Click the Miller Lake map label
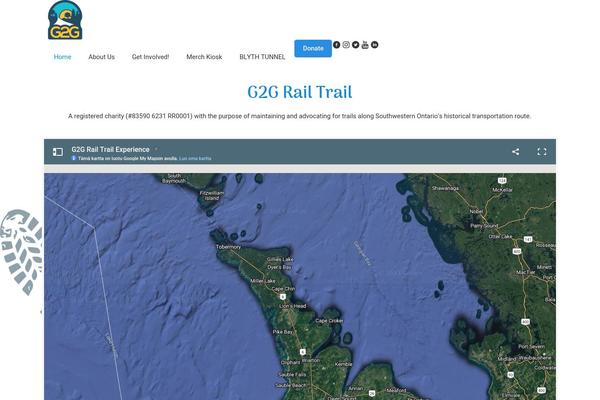This screenshot has width=600, height=400. (262, 281)
